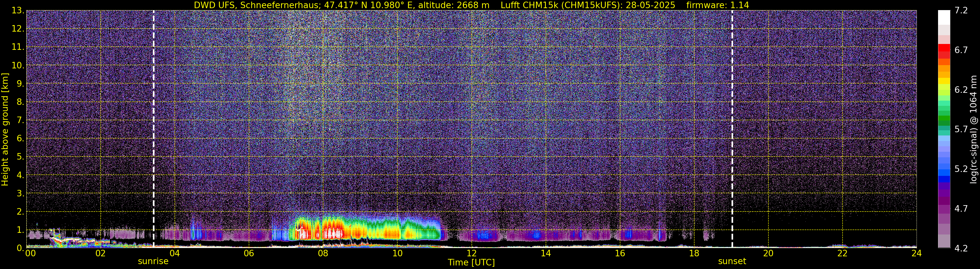The image size is (980, 269).
Task: Click the colorbar value 6.7
Action: click(961, 50)
